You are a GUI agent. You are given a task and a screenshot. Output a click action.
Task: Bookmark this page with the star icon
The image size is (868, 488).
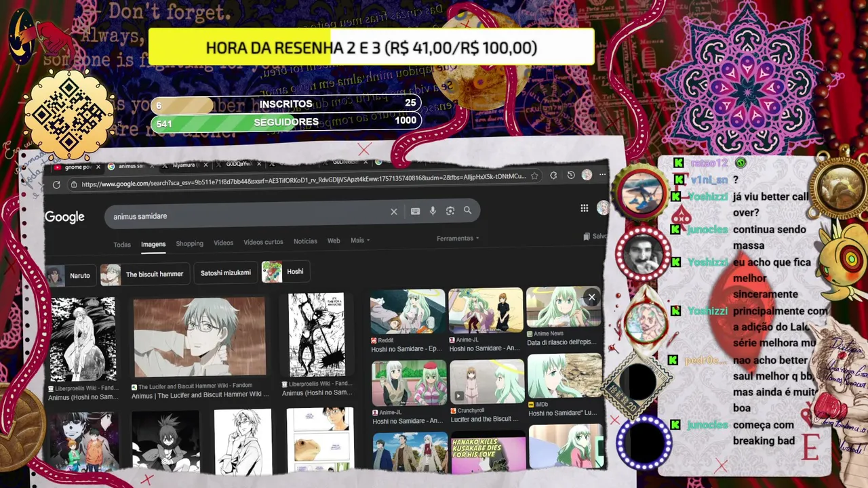point(534,176)
